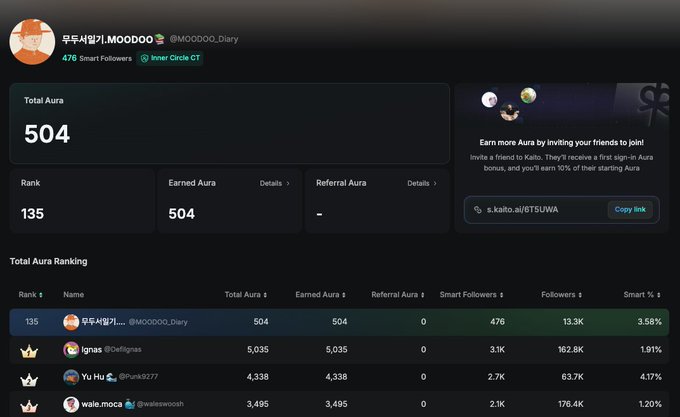
Task: Click the whale emoji beside wale.moca
Action: (x=130, y=404)
